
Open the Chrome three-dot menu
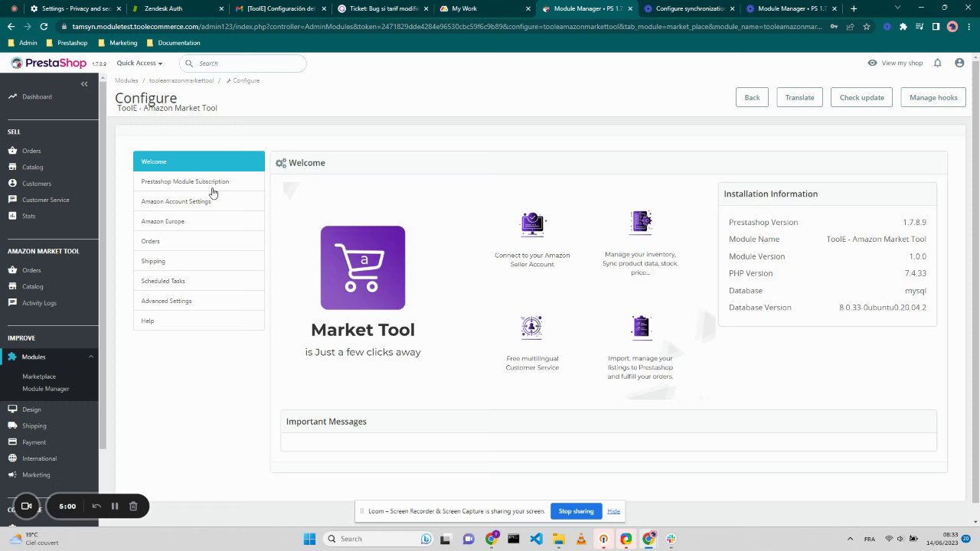coord(968,26)
